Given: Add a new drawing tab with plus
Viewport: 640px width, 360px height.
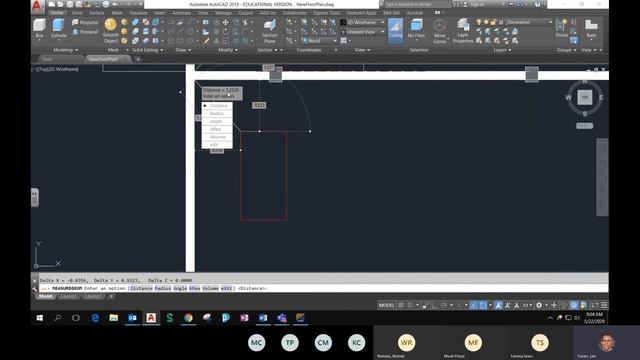Looking at the screenshot, I should [138, 59].
